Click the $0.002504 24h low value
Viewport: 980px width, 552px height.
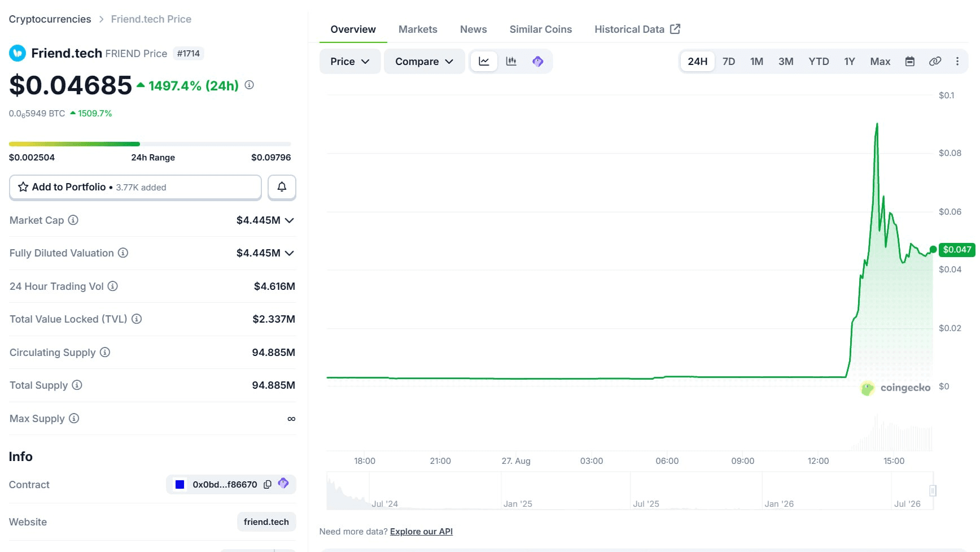coord(32,157)
